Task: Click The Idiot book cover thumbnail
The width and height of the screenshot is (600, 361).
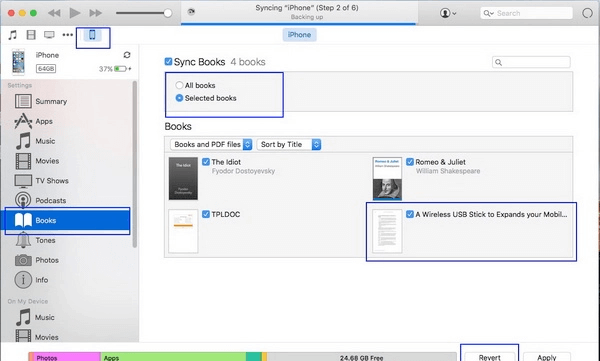Action: click(x=183, y=178)
